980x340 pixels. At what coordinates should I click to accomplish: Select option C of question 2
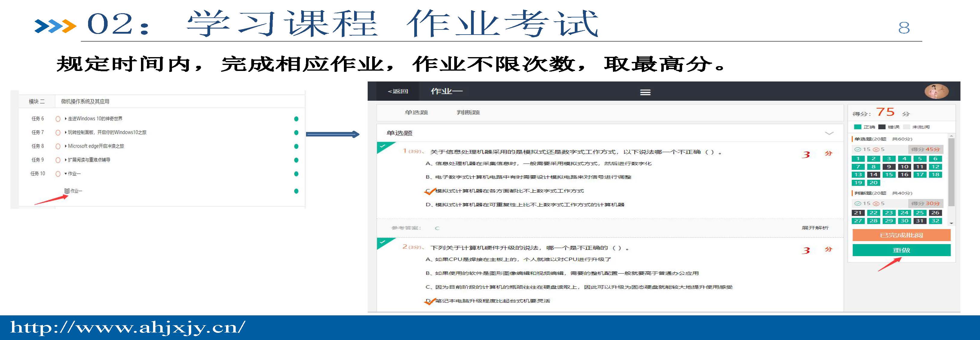579,287
